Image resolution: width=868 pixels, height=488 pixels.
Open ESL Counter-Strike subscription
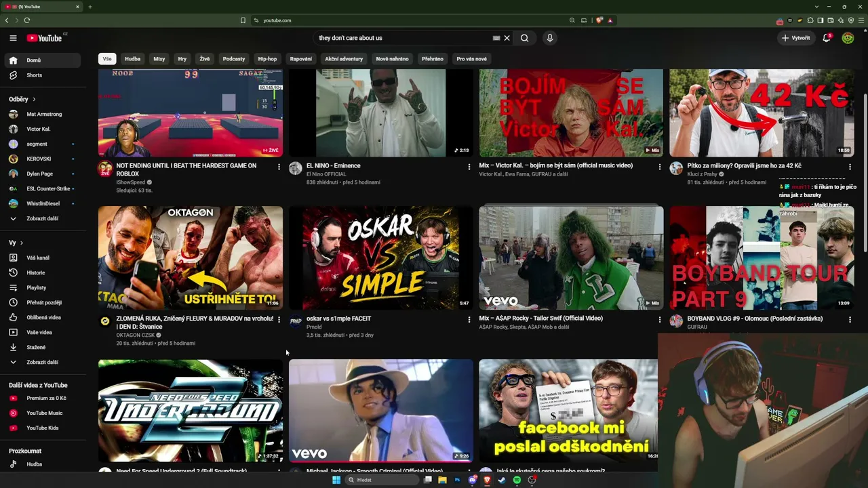click(42, 188)
